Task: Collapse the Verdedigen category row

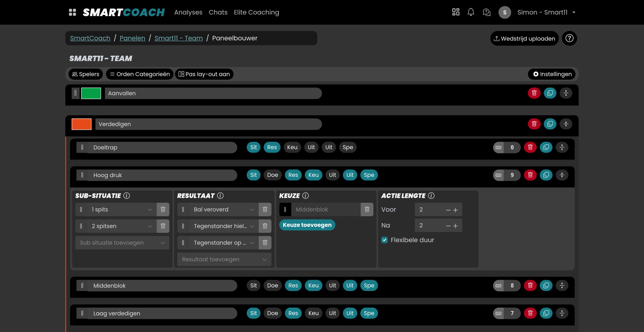Action: tap(566, 124)
